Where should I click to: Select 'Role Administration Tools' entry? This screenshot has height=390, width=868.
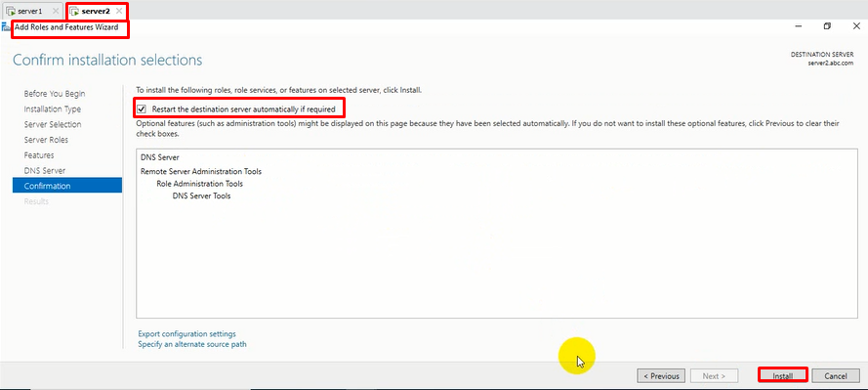(x=200, y=184)
